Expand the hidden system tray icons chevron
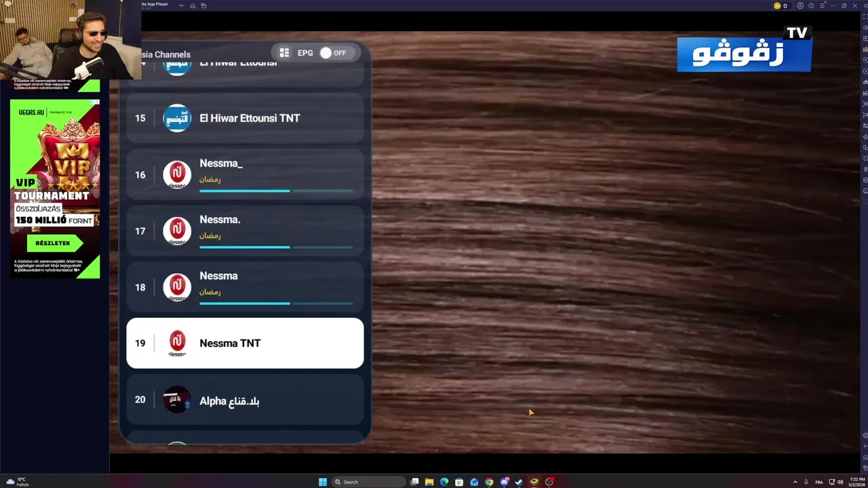 (795, 482)
